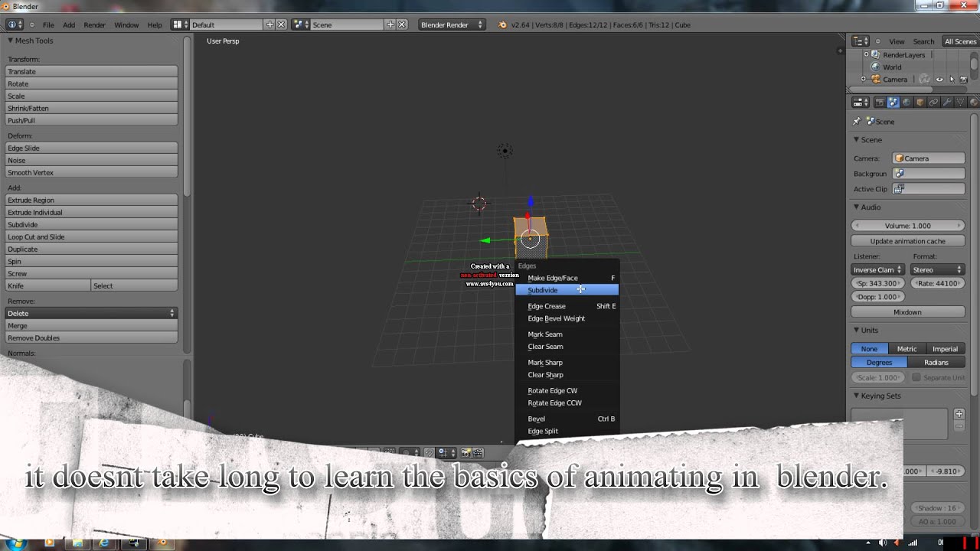Select None units option
This screenshot has height=551, width=980.
(869, 349)
